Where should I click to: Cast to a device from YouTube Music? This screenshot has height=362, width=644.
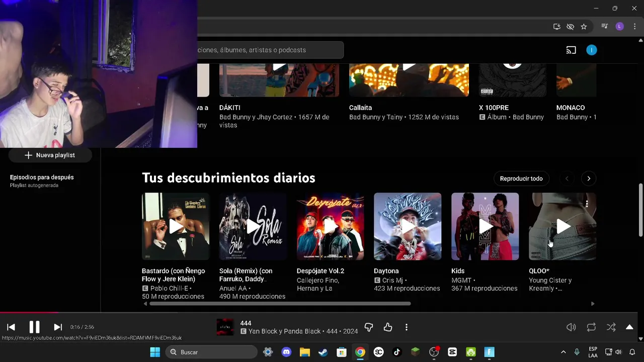tap(571, 50)
